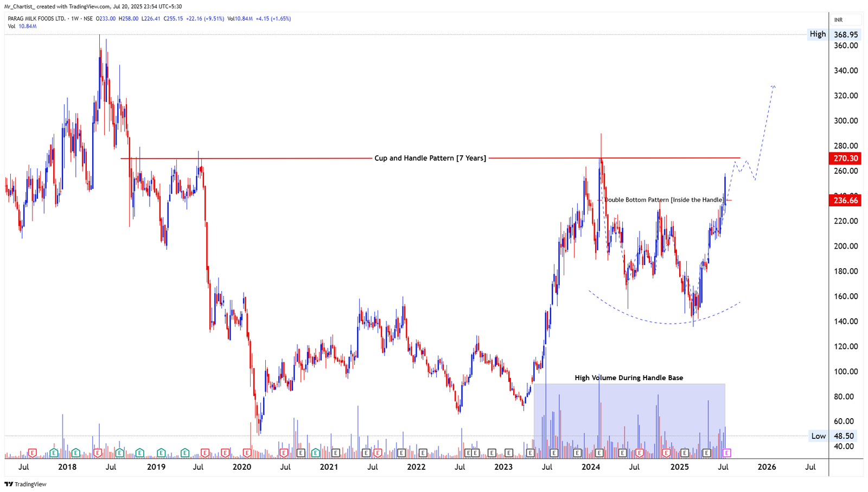The height and width of the screenshot is (492, 868).
Task: Select the red earnings E marker under 2018
Action: point(97,452)
